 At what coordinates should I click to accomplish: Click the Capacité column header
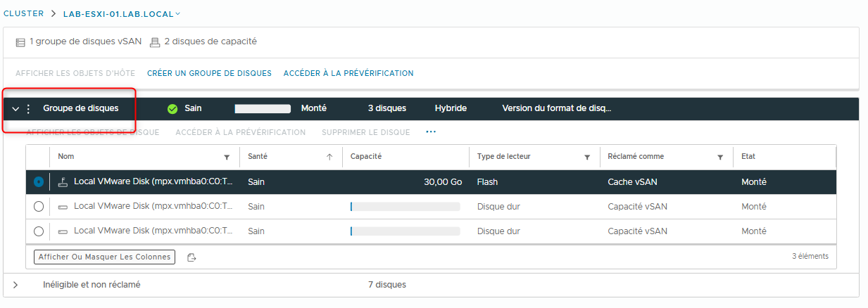click(366, 157)
